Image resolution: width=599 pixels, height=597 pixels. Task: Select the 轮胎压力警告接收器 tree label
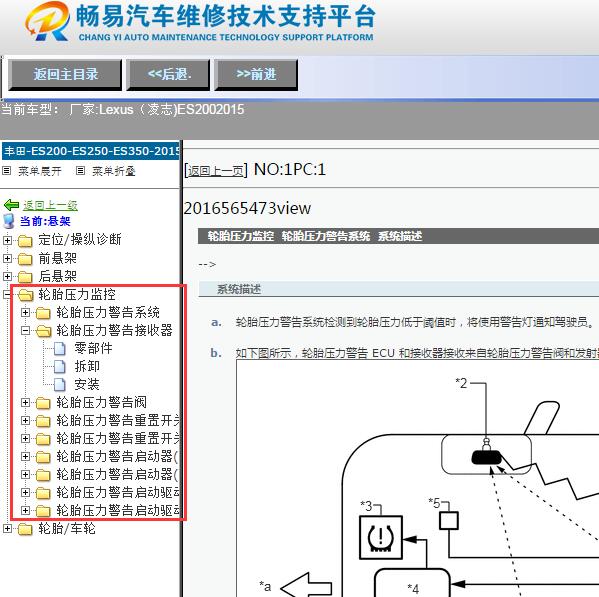pyautogui.click(x=115, y=330)
